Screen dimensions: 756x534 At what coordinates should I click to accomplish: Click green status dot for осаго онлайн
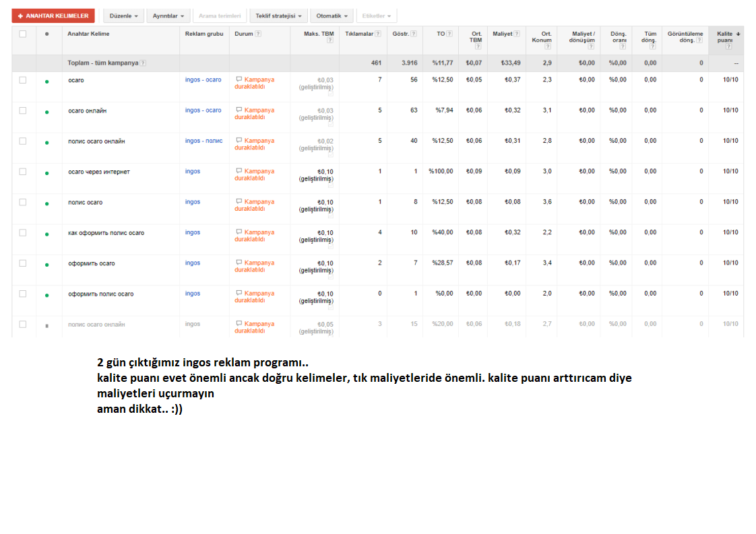(x=46, y=112)
